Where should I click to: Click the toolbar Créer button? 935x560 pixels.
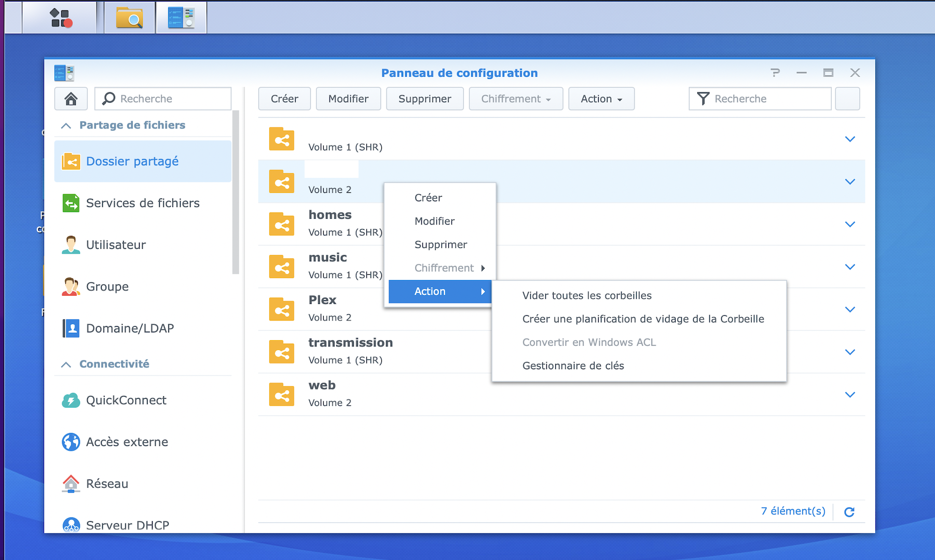[x=284, y=99]
